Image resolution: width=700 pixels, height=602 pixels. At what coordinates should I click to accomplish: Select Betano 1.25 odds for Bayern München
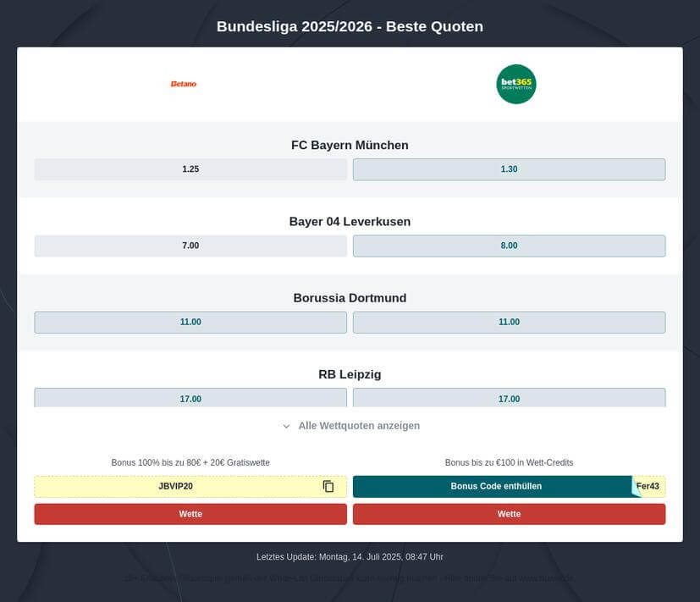click(x=190, y=169)
